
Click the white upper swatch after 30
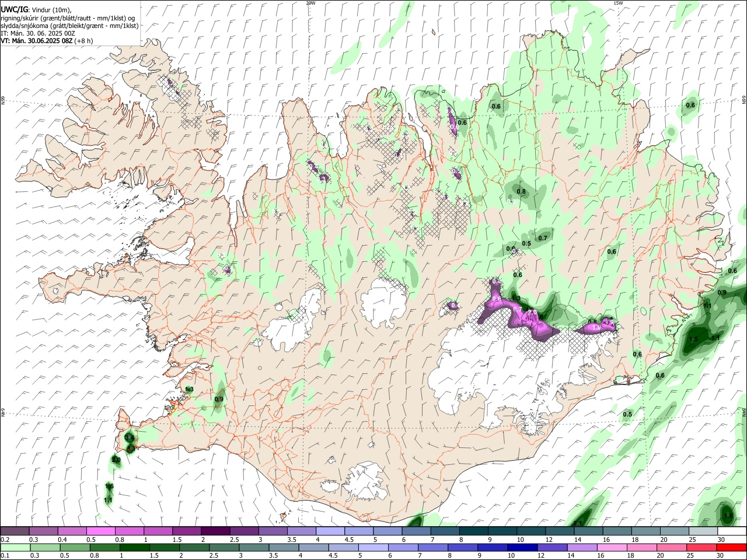pyautogui.click(x=732, y=531)
